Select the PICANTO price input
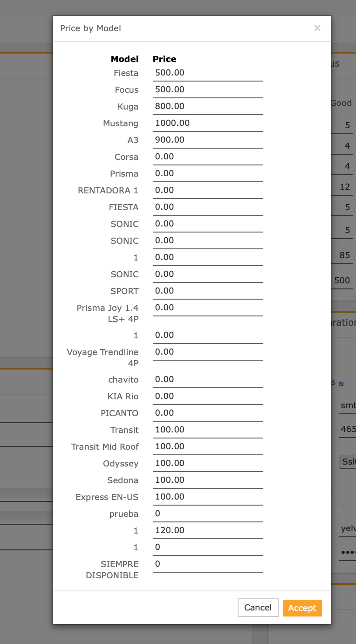Image resolution: width=356 pixels, height=644 pixels. point(208,413)
